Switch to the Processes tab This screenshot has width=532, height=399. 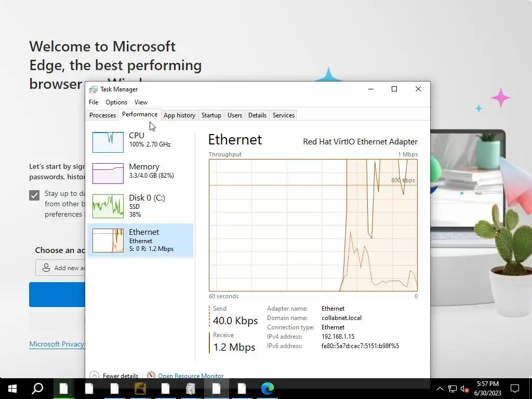(102, 115)
